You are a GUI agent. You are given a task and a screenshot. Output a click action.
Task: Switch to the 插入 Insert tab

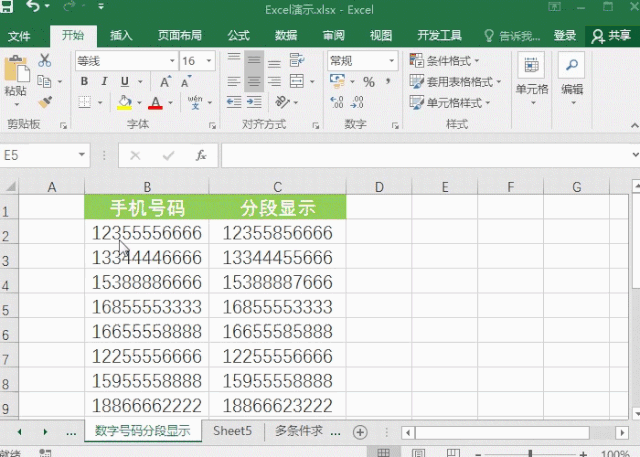coord(121,36)
